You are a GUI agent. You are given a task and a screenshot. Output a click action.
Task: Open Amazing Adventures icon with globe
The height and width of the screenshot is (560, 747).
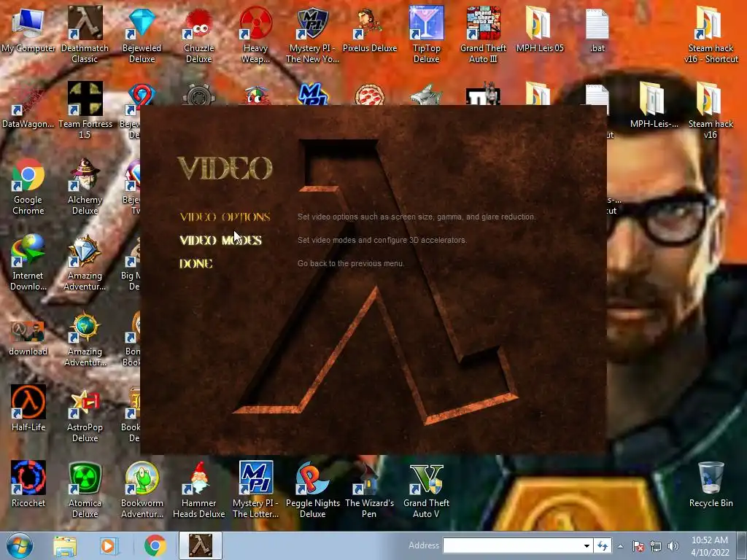click(x=85, y=338)
